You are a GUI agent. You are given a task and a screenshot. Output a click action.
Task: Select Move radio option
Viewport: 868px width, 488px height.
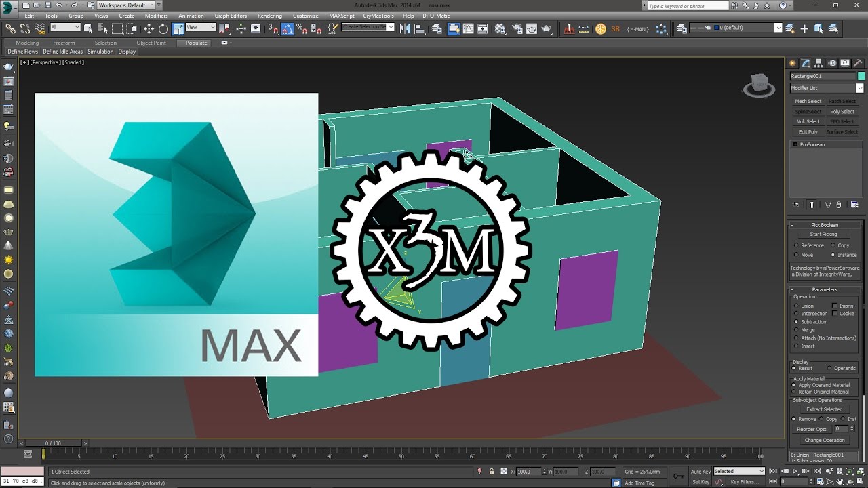tap(796, 255)
